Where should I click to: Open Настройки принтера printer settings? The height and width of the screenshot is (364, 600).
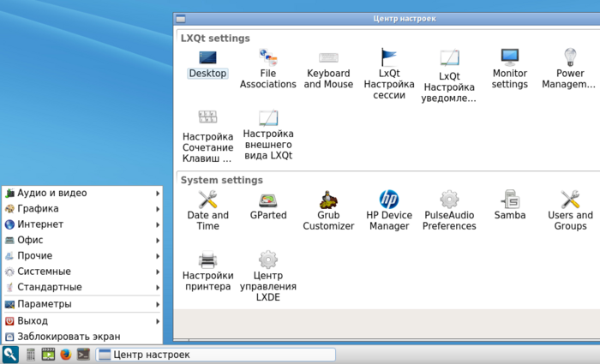(x=207, y=271)
